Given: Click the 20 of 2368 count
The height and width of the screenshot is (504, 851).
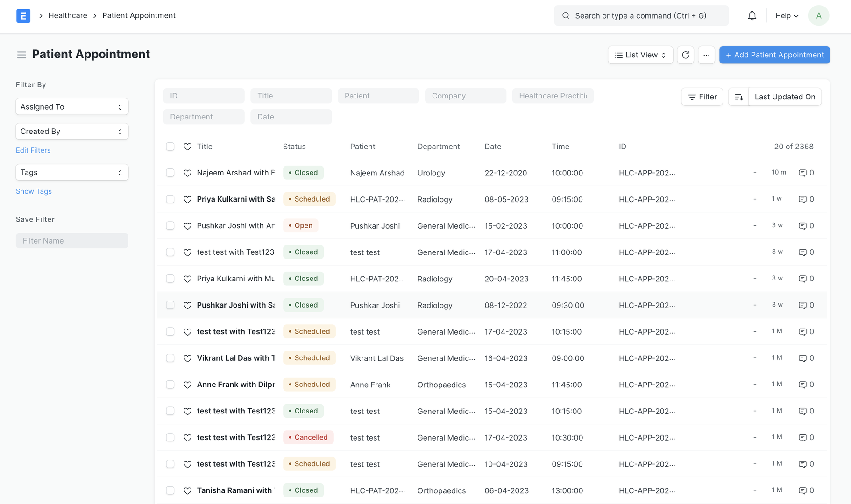Looking at the screenshot, I should point(794,147).
